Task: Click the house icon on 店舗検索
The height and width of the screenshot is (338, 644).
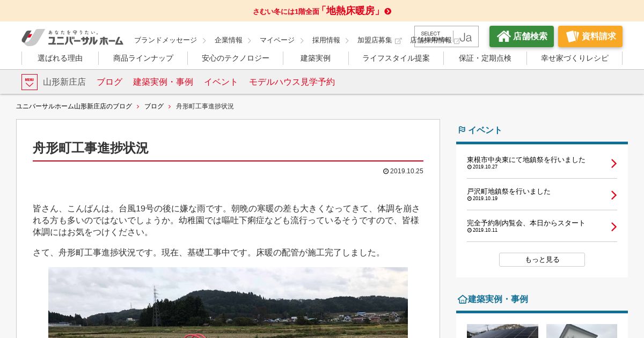Action: coord(503,36)
